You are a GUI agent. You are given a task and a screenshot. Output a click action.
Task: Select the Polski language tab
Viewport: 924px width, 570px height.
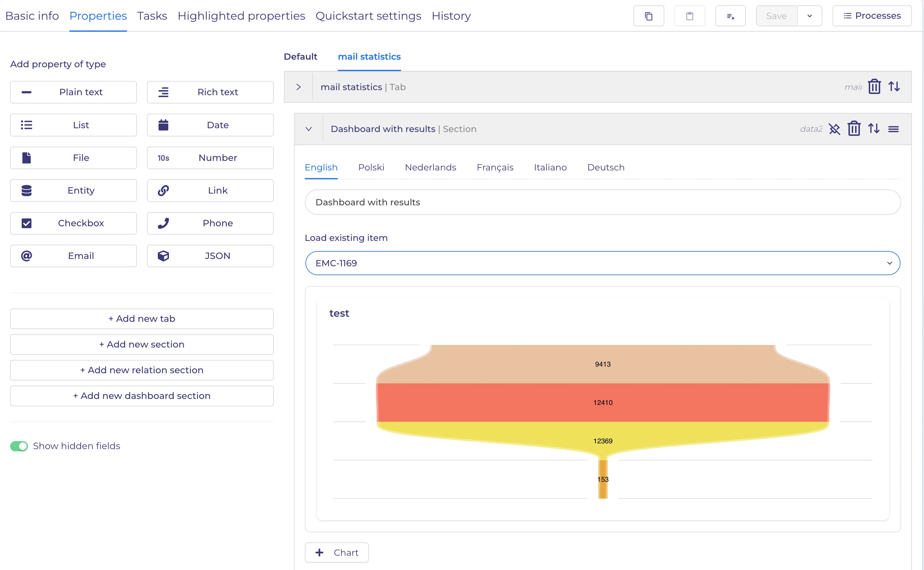point(371,167)
